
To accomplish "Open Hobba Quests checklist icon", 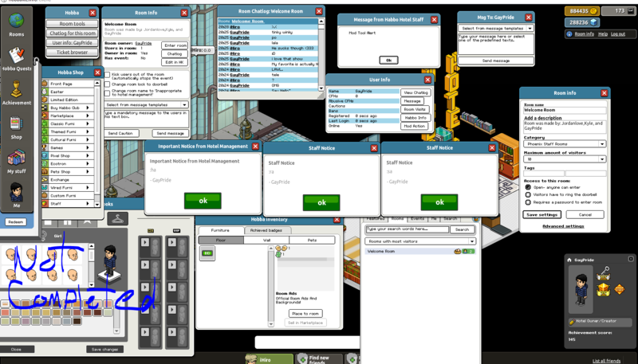I will coord(17,55).
